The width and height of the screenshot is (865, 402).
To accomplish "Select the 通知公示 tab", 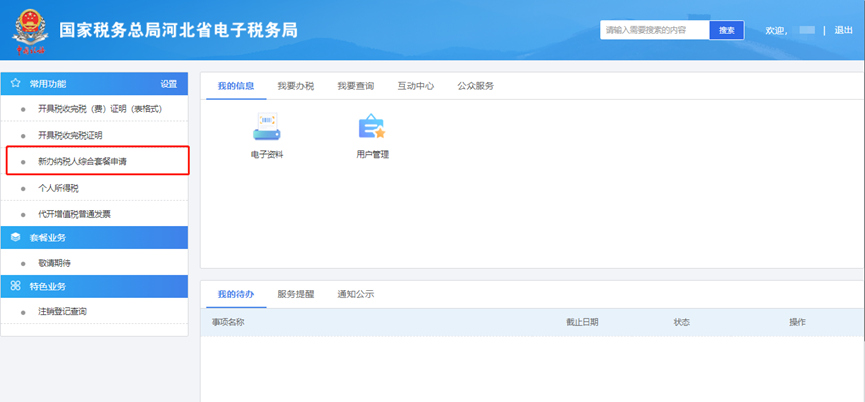I will [x=356, y=294].
